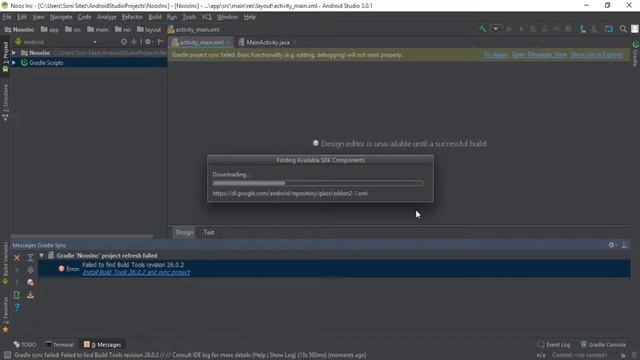Image resolution: width=640 pixels, height=360 pixels.
Task: Click the download progress bar in the dialog
Action: tap(318, 183)
